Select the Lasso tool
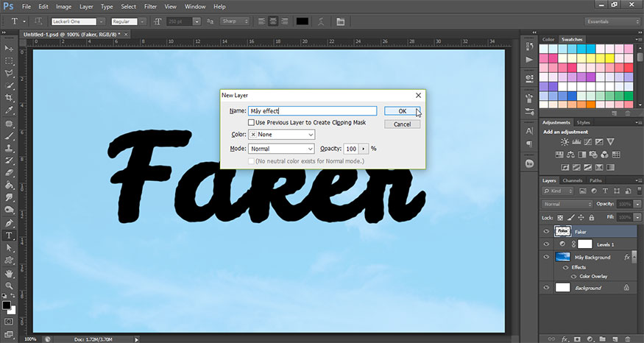 click(9, 73)
